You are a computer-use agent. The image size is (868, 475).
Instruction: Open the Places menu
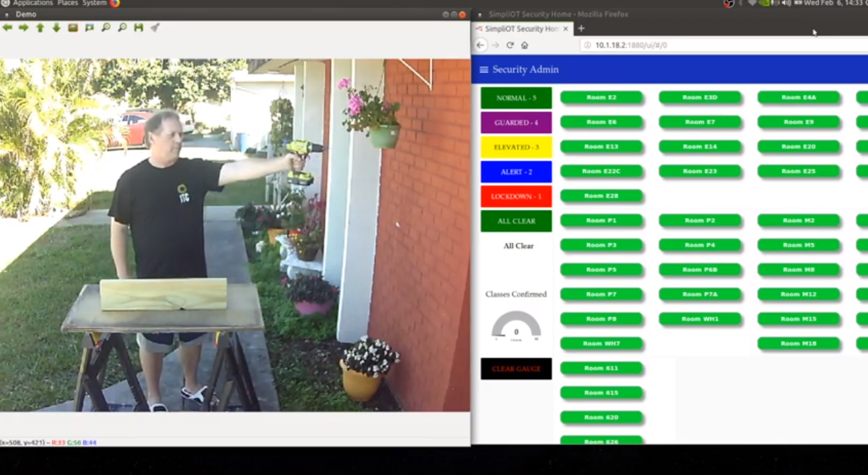pos(68,3)
